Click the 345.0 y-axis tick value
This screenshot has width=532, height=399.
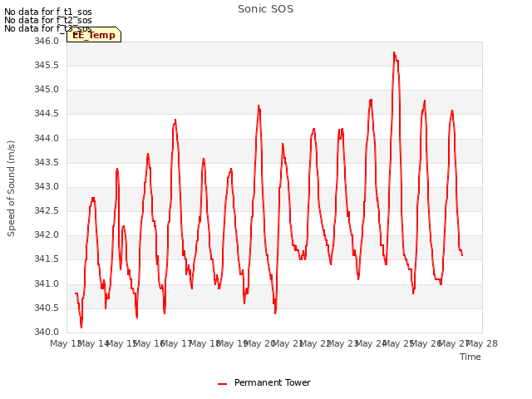coord(47,90)
